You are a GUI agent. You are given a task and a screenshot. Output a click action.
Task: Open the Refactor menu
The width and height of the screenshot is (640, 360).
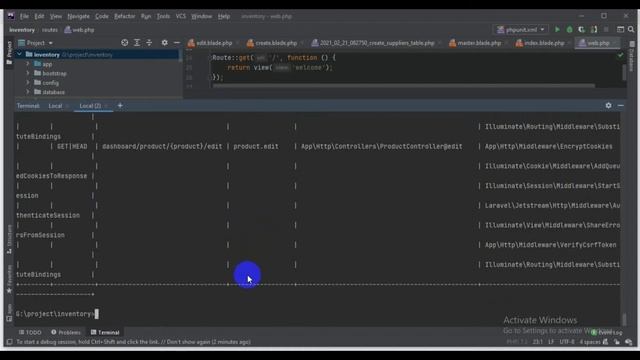click(x=124, y=16)
